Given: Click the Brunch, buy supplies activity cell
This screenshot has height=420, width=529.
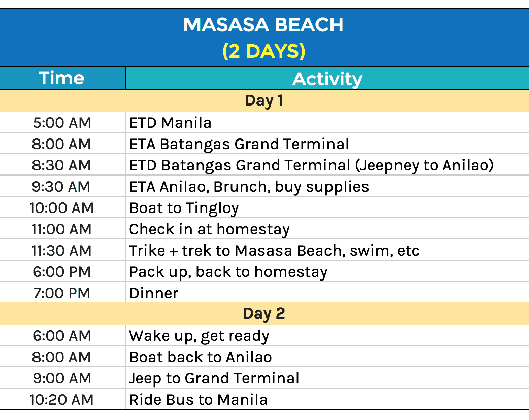Looking at the screenshot, I should click(249, 187).
